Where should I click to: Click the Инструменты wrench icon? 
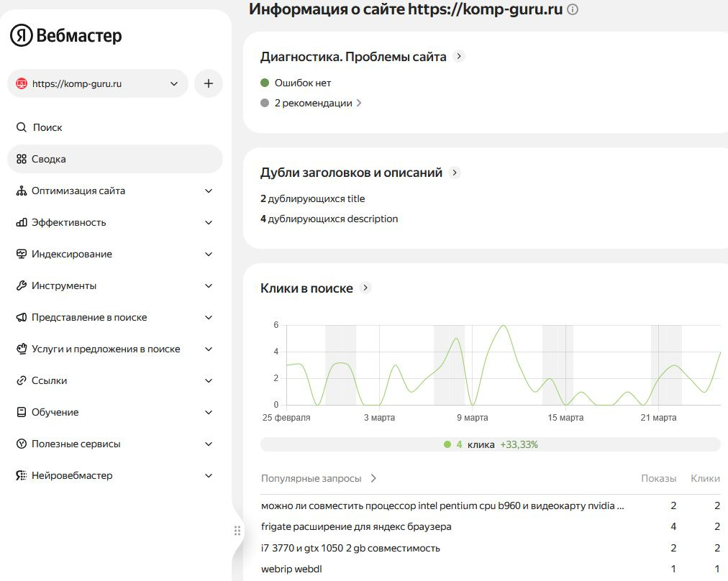tap(22, 285)
